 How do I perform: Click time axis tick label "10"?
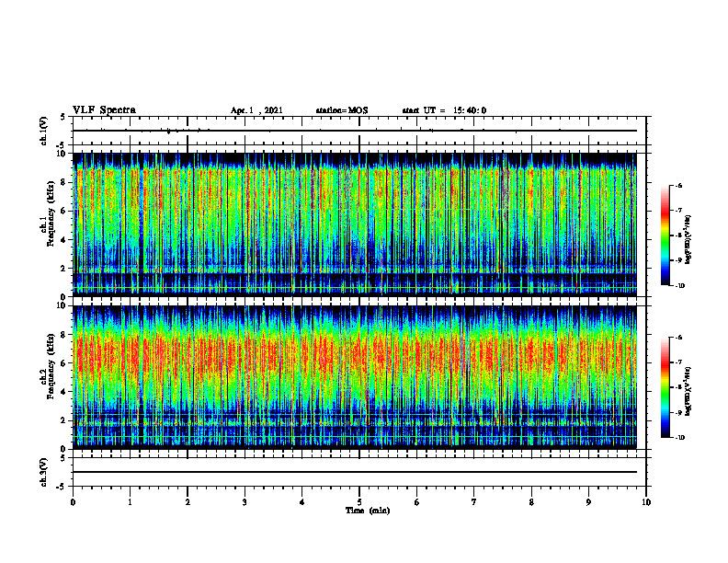point(646,502)
